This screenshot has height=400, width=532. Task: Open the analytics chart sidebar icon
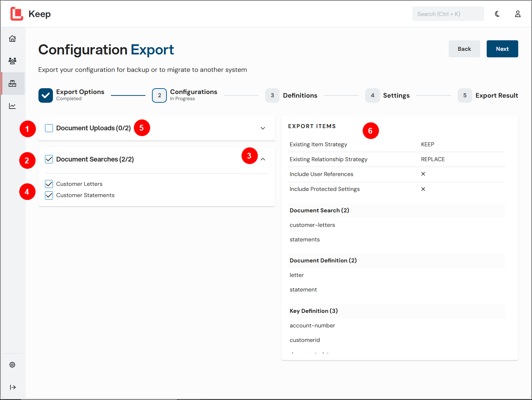click(x=12, y=106)
